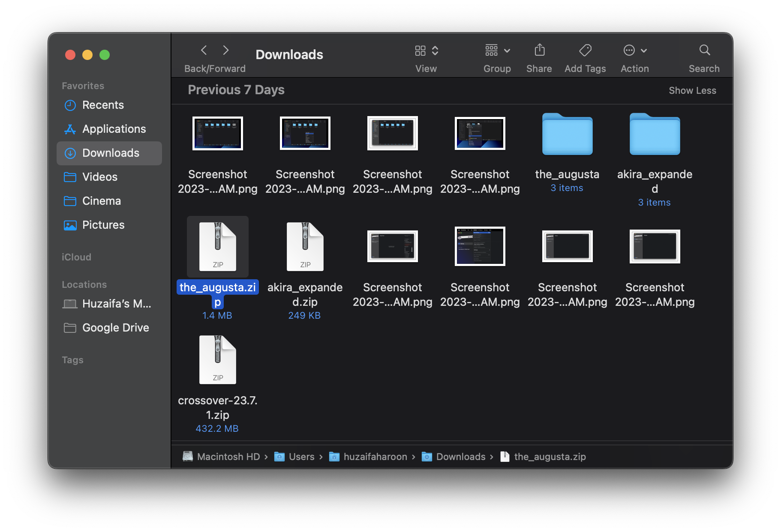Open the Pictures sidebar folder
The width and height of the screenshot is (781, 532).
(x=103, y=225)
